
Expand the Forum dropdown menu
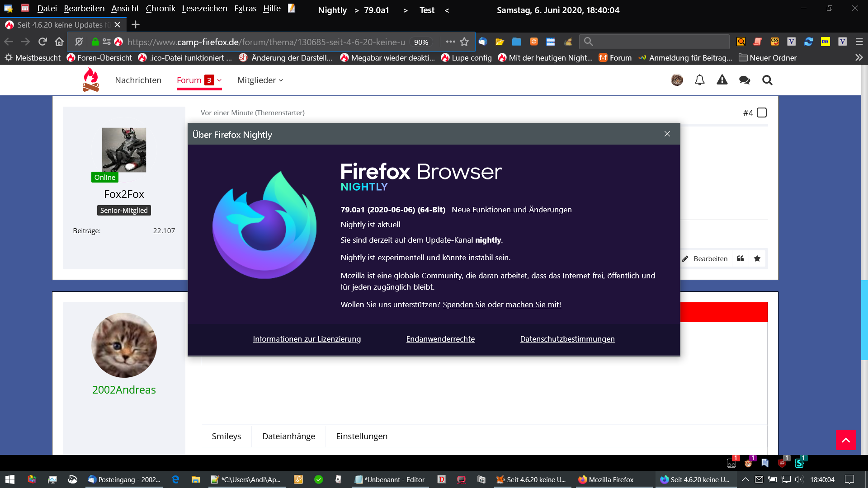[x=219, y=80]
